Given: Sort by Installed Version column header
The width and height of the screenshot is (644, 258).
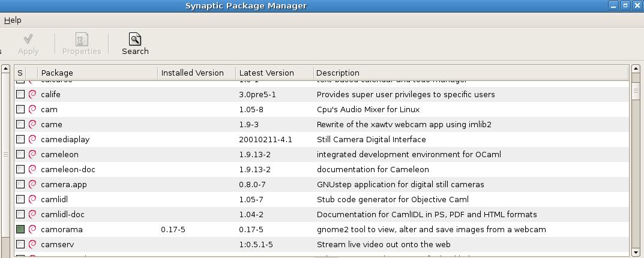Looking at the screenshot, I should tap(196, 73).
